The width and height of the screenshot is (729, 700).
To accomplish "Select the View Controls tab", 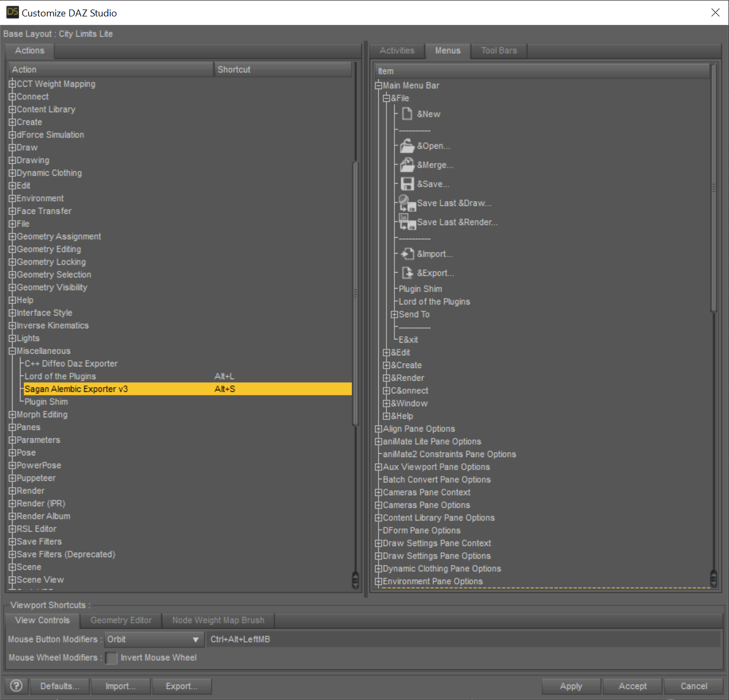I will pos(42,621).
